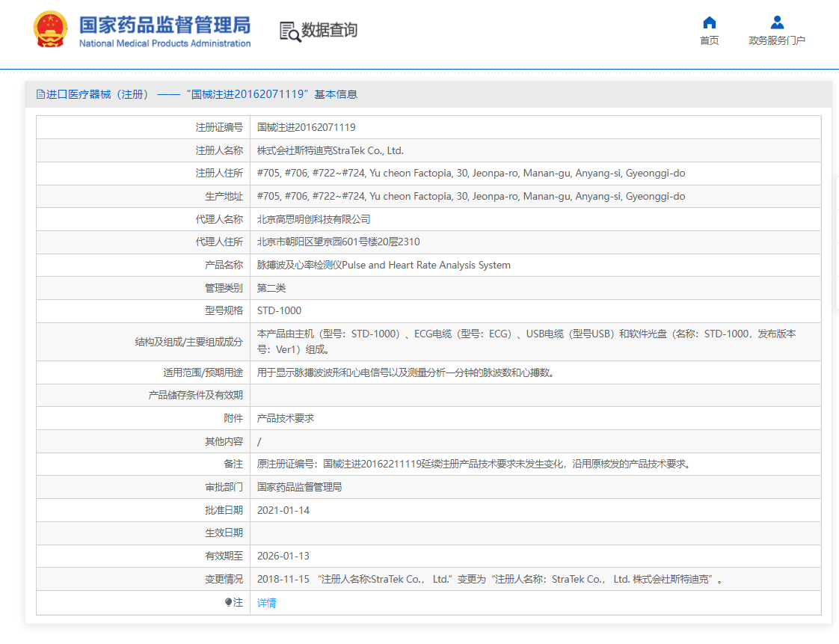Screen dimensions: 839x644
Task: Select the home icon above 首页 label
Action: [x=709, y=23]
